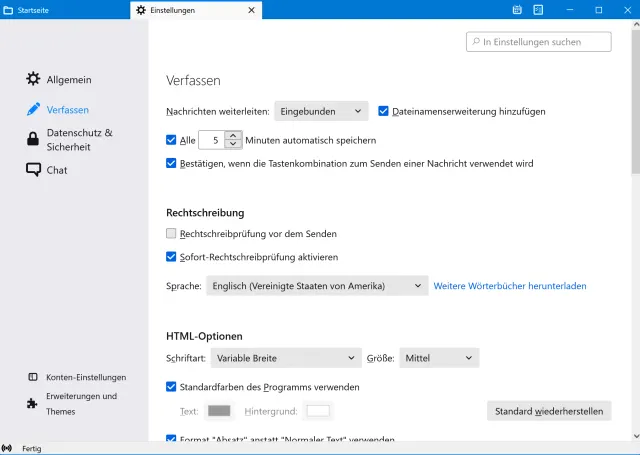
Task: Enable Rechtschreibprüfung vor dem Senden
Action: click(x=171, y=233)
